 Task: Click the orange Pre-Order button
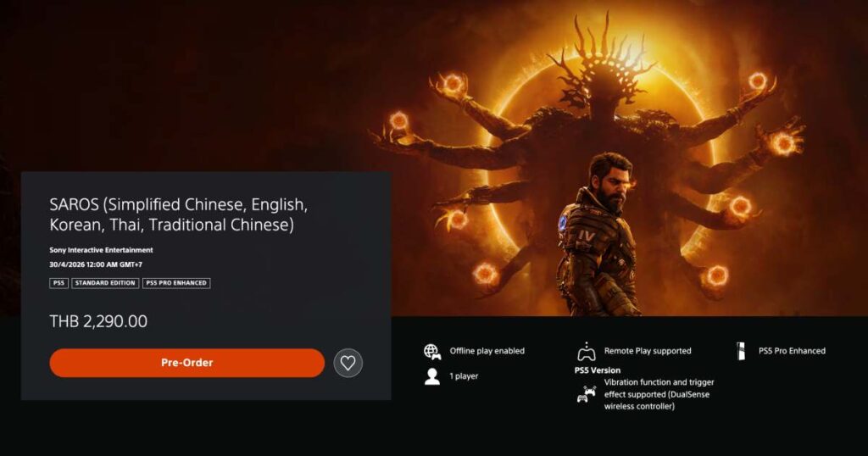[x=187, y=363]
